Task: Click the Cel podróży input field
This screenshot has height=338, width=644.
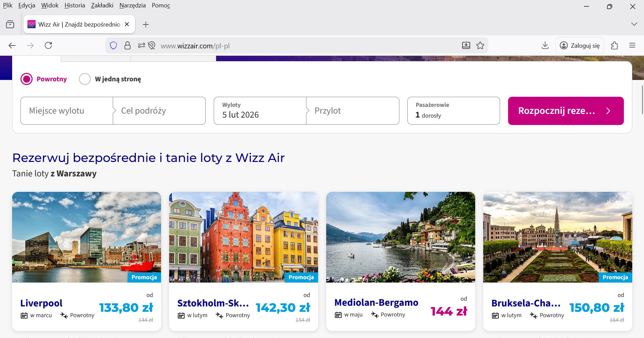Action: tap(159, 111)
